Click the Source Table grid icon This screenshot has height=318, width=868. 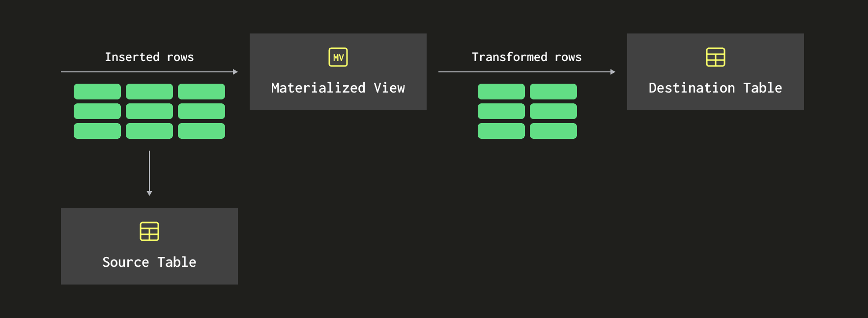click(x=149, y=231)
